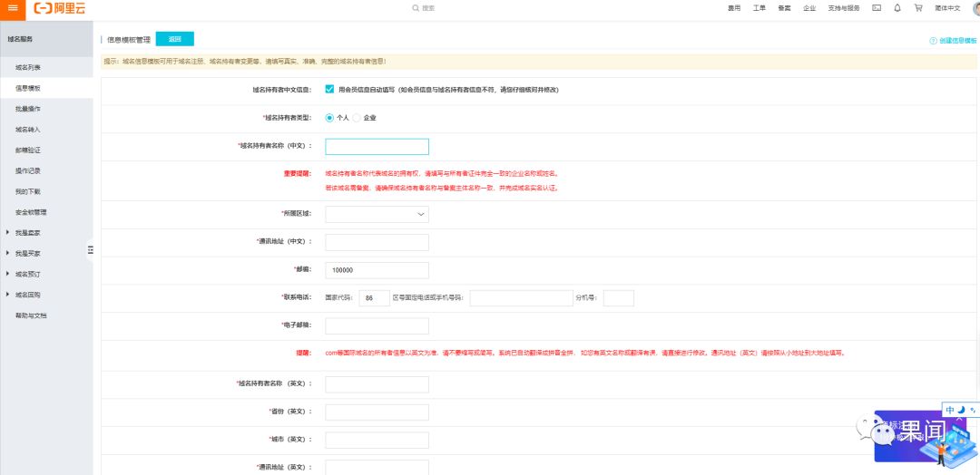Open the 备案 header link
This screenshot has width=980, height=475.
784,8
